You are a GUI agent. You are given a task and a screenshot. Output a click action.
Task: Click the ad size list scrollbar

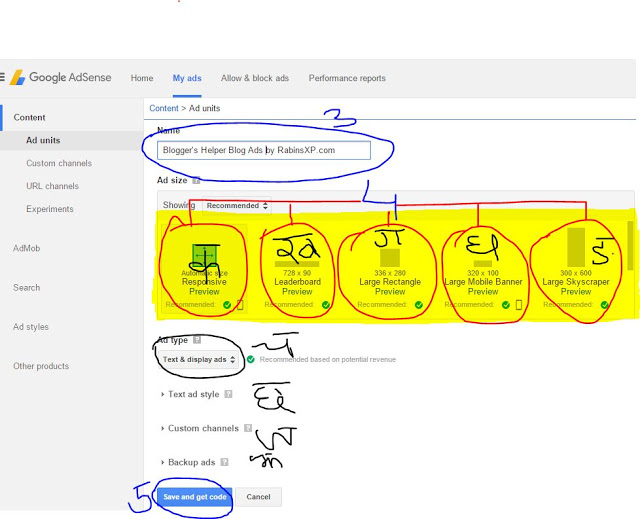click(x=631, y=246)
